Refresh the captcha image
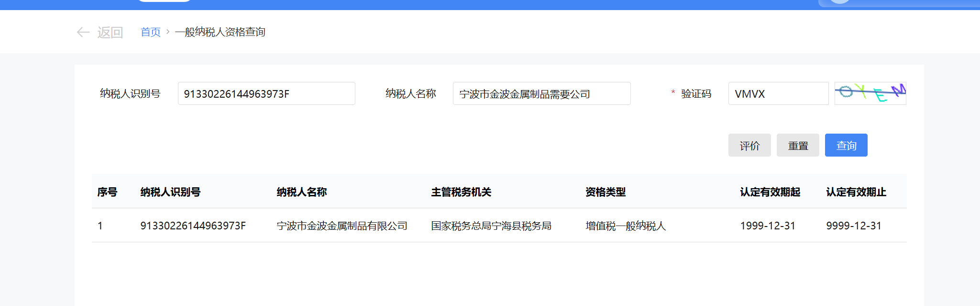 pos(870,93)
